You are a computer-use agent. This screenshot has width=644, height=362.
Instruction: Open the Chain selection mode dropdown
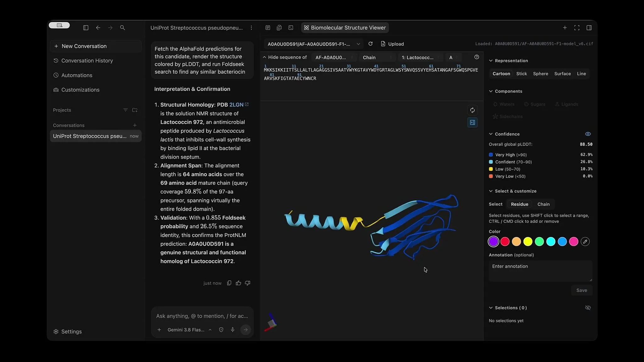click(x=377, y=57)
